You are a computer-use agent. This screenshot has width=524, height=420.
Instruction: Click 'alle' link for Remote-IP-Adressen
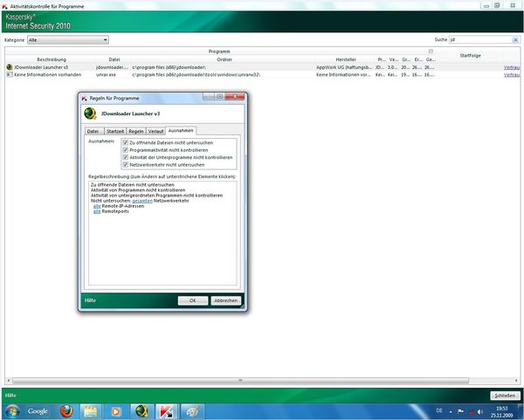pyautogui.click(x=97, y=206)
